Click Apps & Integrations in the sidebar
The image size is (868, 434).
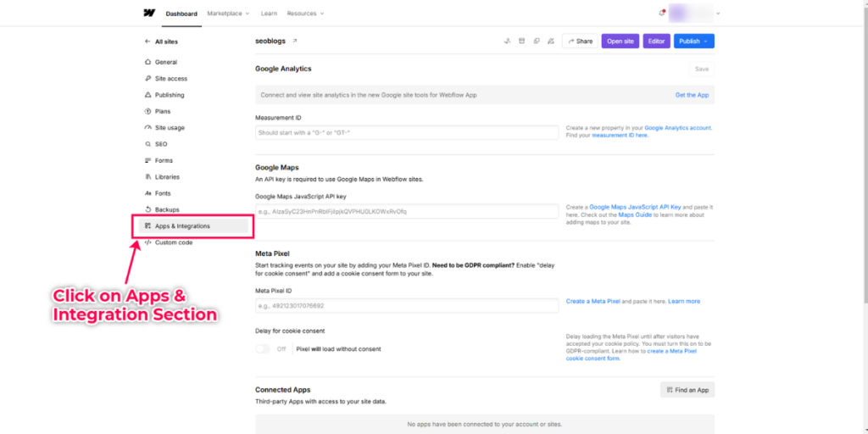(194, 225)
